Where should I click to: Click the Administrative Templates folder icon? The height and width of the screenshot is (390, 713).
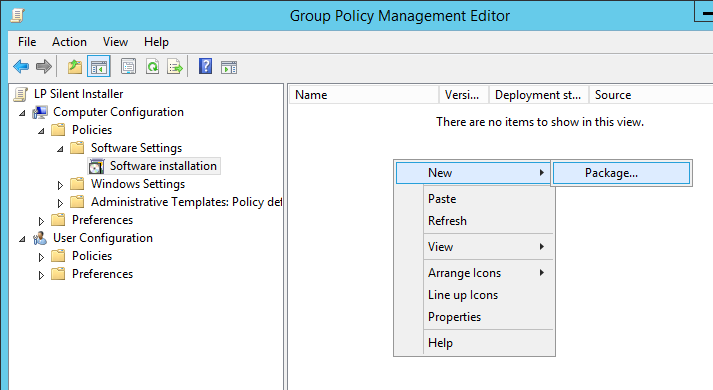point(77,202)
